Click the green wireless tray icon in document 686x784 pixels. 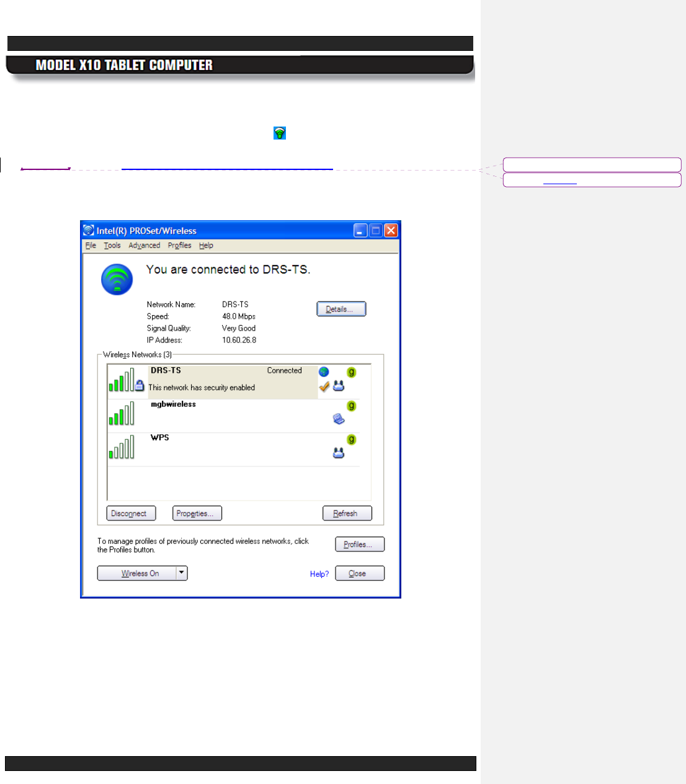pyautogui.click(x=280, y=133)
